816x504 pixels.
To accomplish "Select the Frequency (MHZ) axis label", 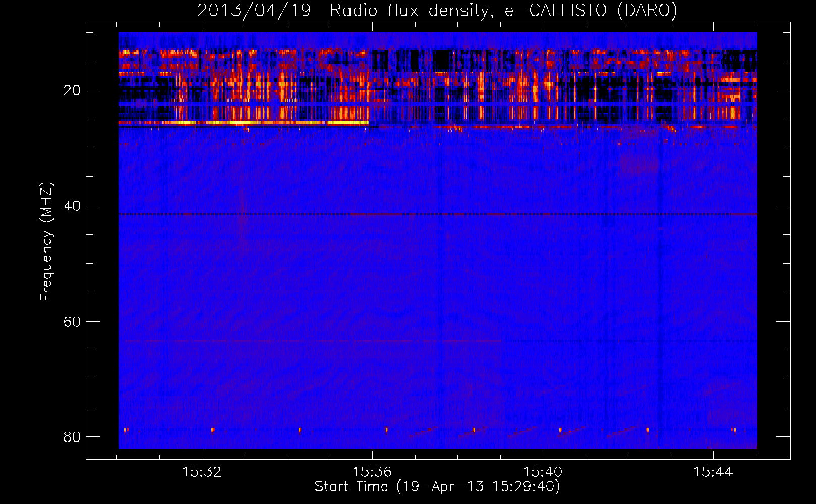I will coord(46,242).
